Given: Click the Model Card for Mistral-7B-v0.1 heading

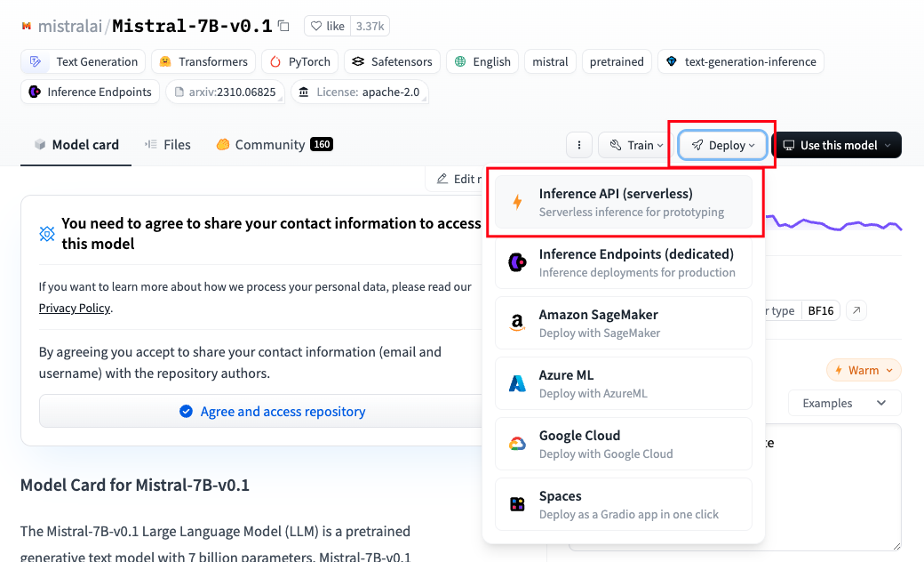Looking at the screenshot, I should coord(135,486).
